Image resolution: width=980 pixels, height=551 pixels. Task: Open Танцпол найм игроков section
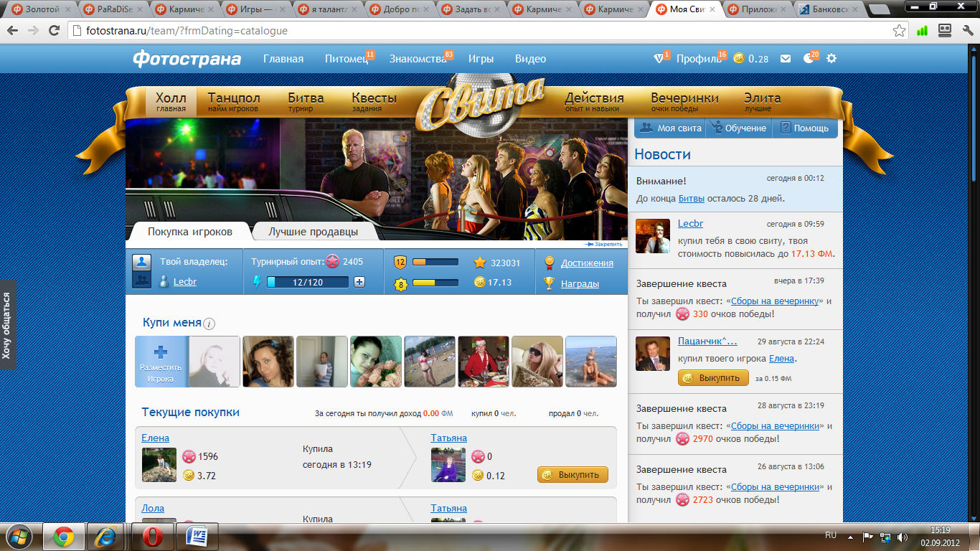coord(234,102)
